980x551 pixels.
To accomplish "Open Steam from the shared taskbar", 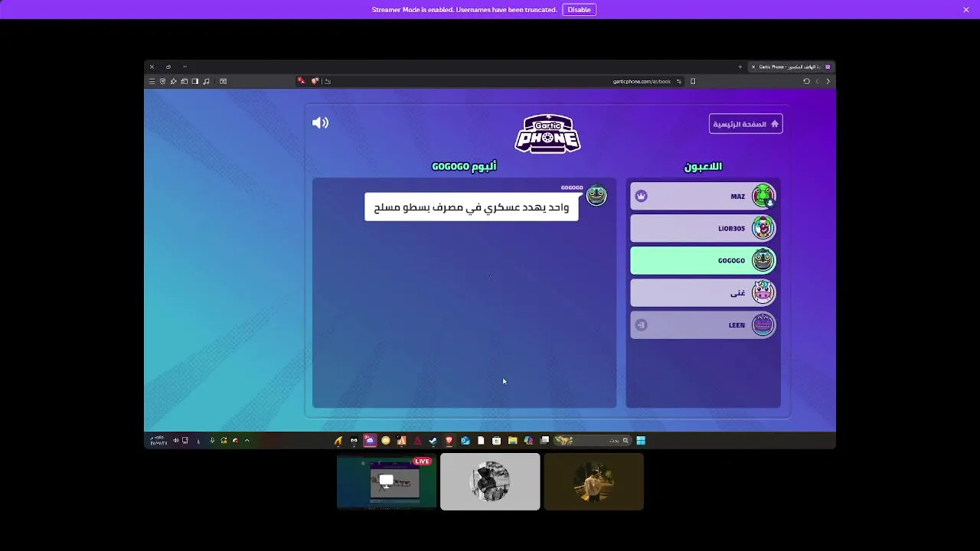I will 433,440.
